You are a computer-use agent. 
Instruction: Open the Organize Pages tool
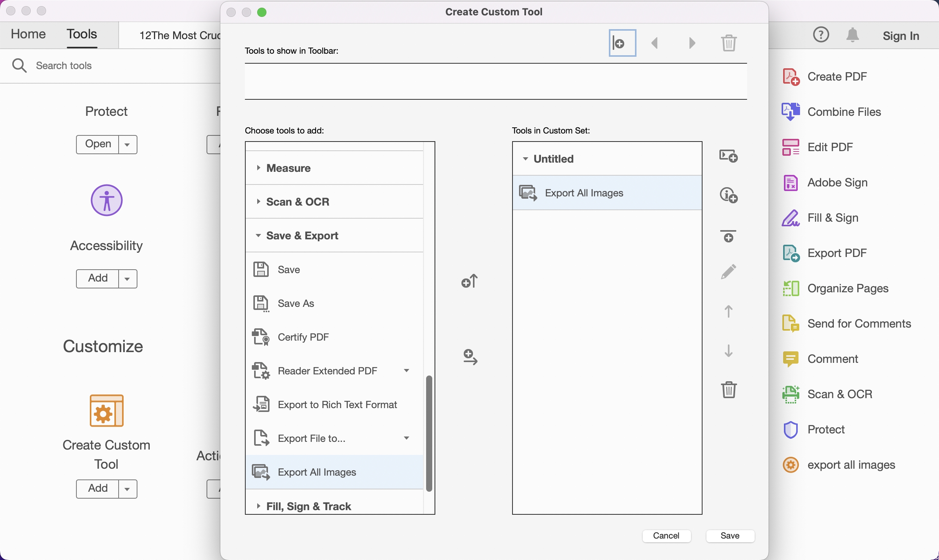[x=848, y=288]
